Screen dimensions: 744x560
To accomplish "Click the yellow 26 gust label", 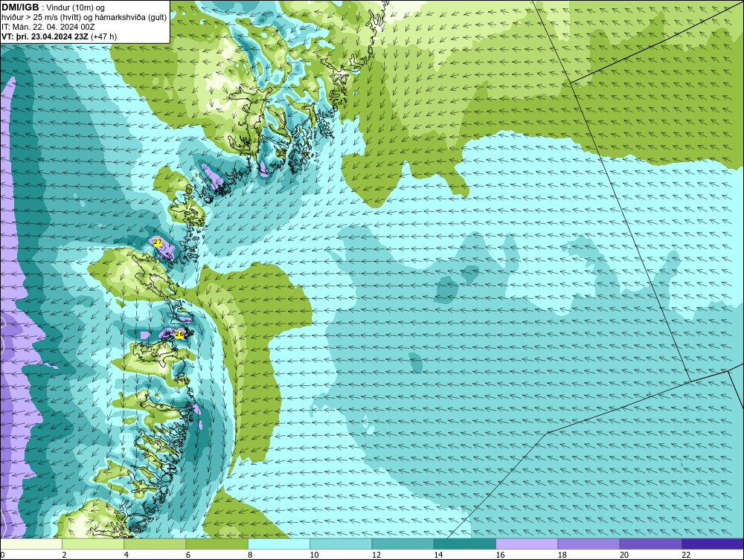I will [x=179, y=335].
